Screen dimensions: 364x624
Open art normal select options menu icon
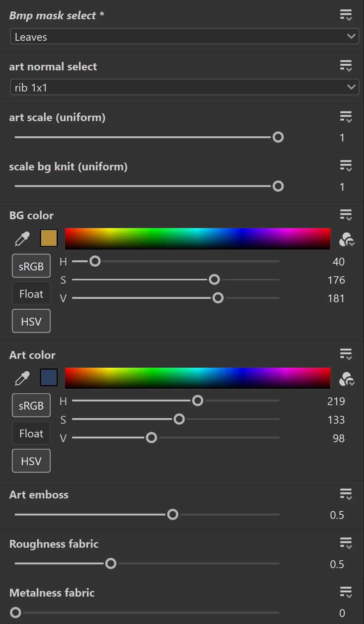click(x=346, y=66)
